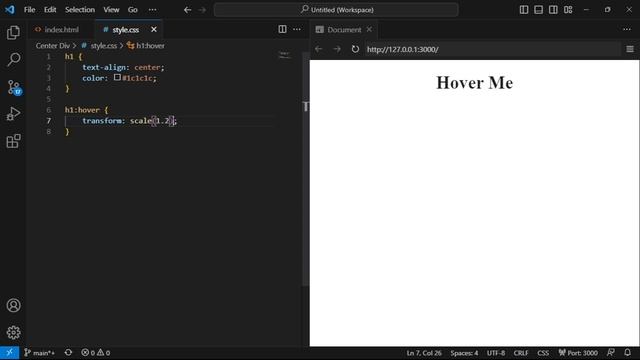This screenshot has width=640, height=360.
Task: Click the h1:hover selector on line 6
Action: (82, 110)
